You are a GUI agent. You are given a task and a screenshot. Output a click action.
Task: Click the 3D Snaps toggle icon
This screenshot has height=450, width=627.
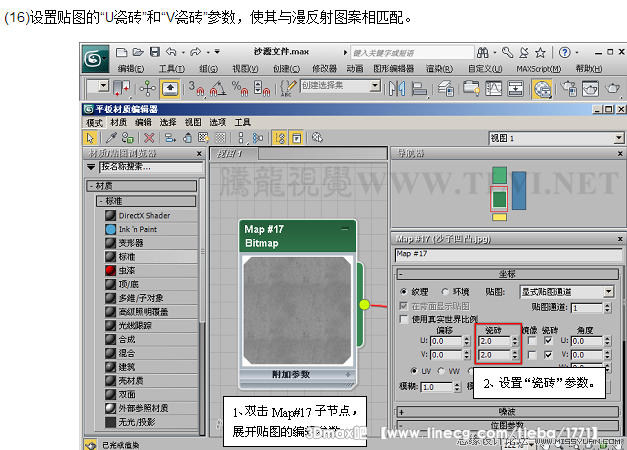click(x=196, y=88)
